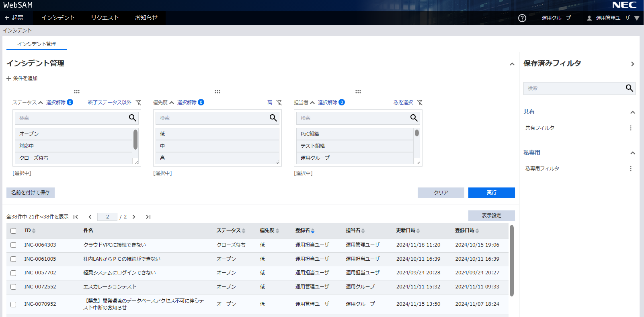The height and width of the screenshot is (317, 644).
Task: Collapse the 共有 filter group
Action: [632, 112]
